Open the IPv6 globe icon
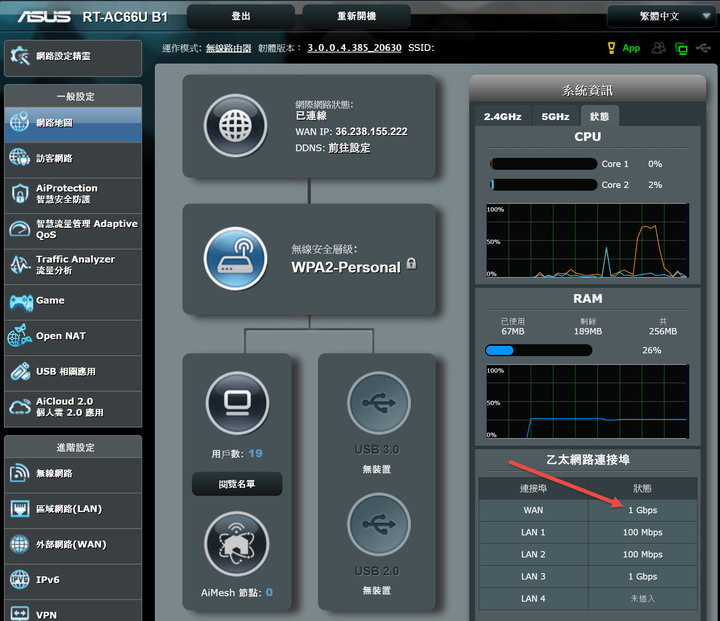 (19, 580)
